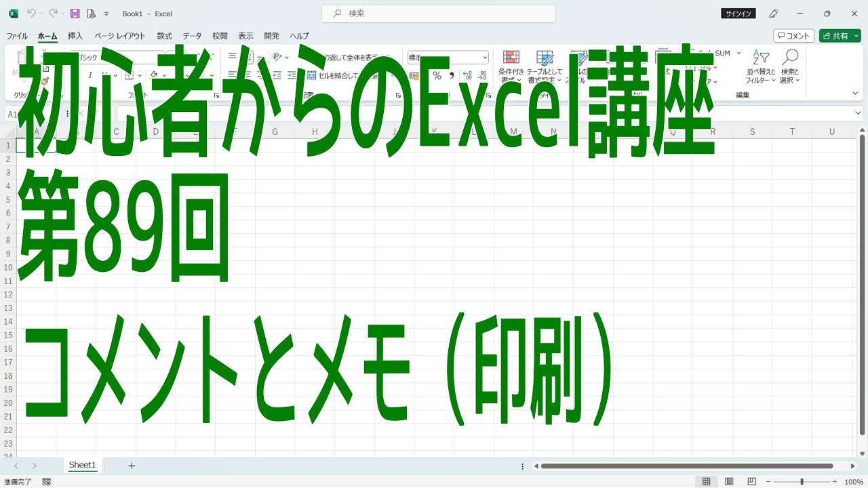
Task: Decrease indent in alignment group
Action: [x=277, y=75]
